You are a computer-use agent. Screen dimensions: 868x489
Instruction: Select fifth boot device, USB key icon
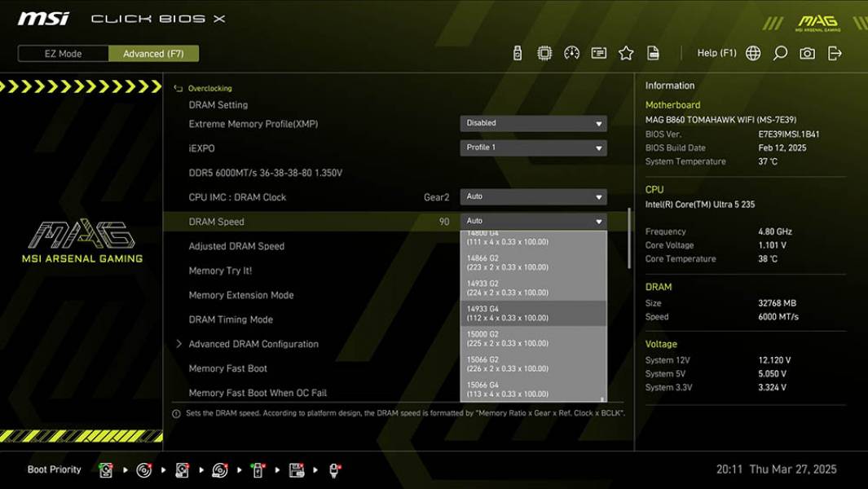258,470
